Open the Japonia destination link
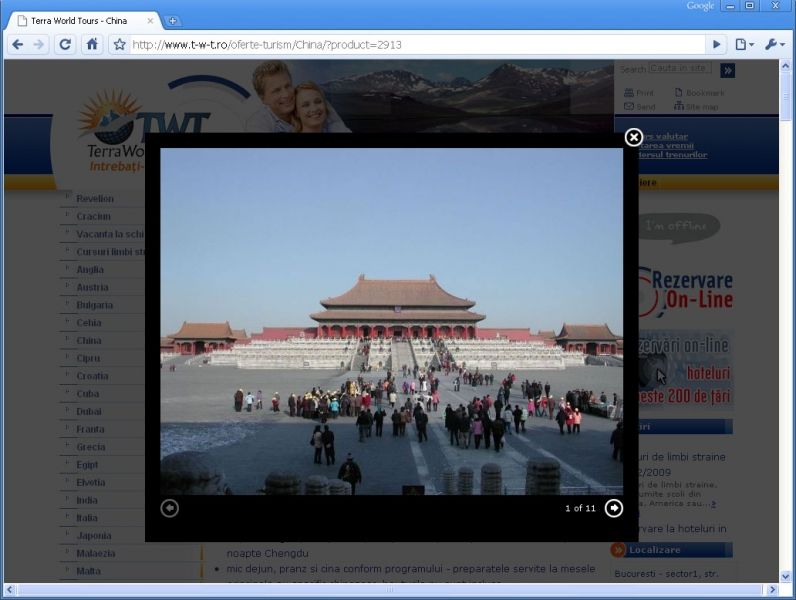 click(x=94, y=535)
